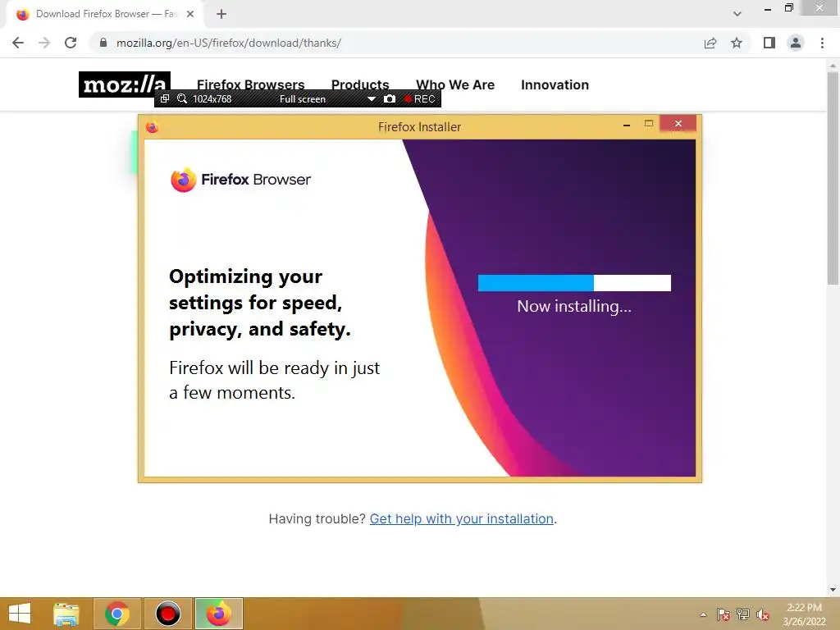Click the address bar URL
The image size is (840, 630).
tap(229, 43)
